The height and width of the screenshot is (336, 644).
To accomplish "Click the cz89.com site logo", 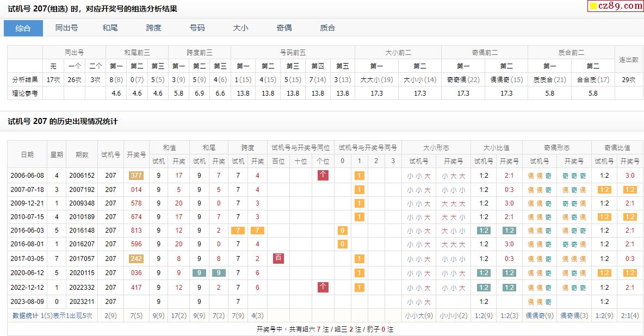I will pos(615,6).
